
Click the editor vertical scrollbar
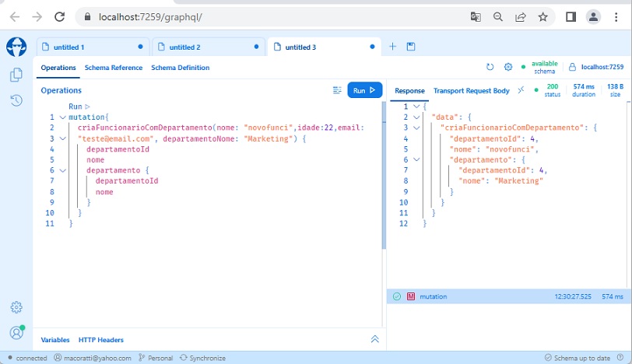point(384,175)
